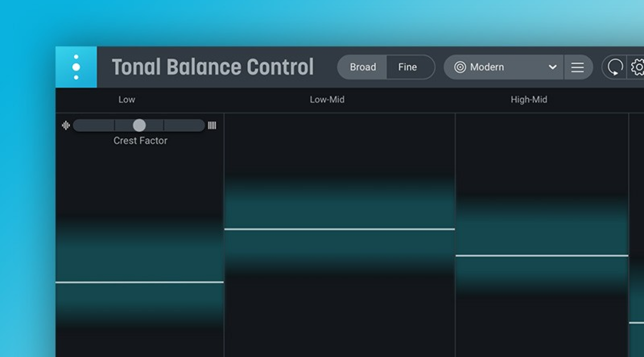644x357 pixels.
Task: Click the Low band level line
Action: click(x=140, y=282)
